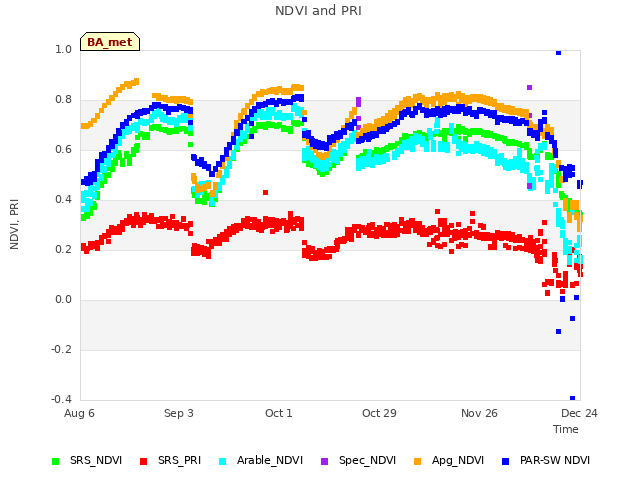Toggle Apg_NDVI series via legend label
This screenshot has height=480, width=640.
click(x=458, y=460)
